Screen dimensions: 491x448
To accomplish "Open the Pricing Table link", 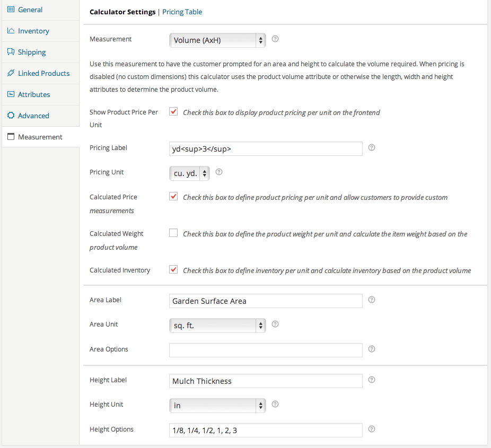I will [182, 12].
